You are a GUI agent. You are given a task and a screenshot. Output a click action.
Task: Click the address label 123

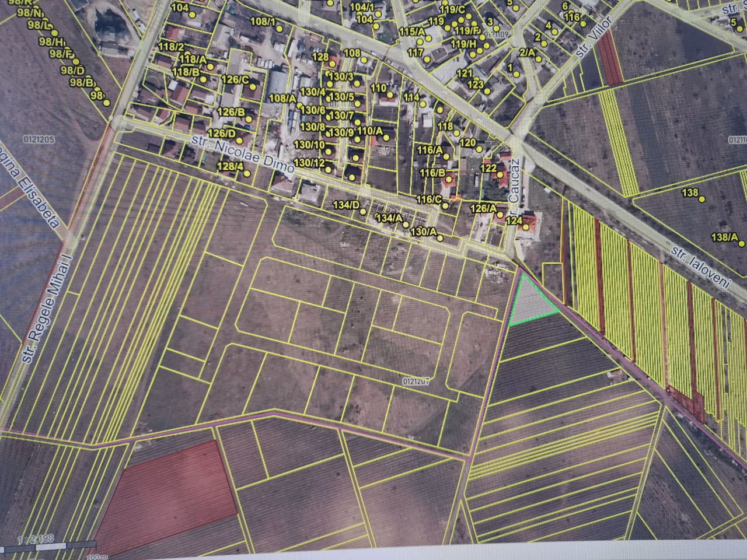(476, 85)
